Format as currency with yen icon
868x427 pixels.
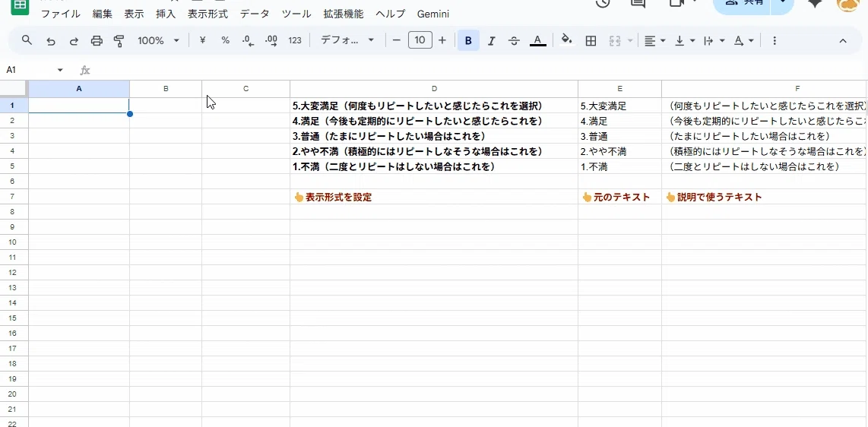pos(203,40)
